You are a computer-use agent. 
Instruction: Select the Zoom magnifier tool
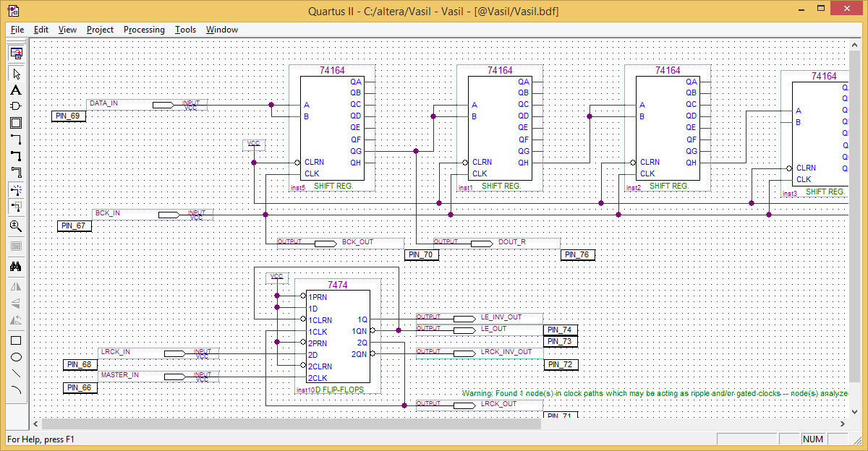16,226
